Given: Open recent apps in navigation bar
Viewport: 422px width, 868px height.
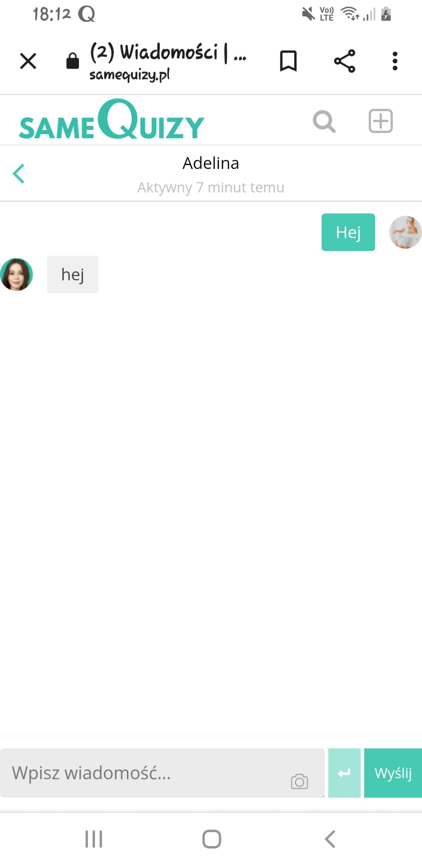Looking at the screenshot, I should [94, 839].
